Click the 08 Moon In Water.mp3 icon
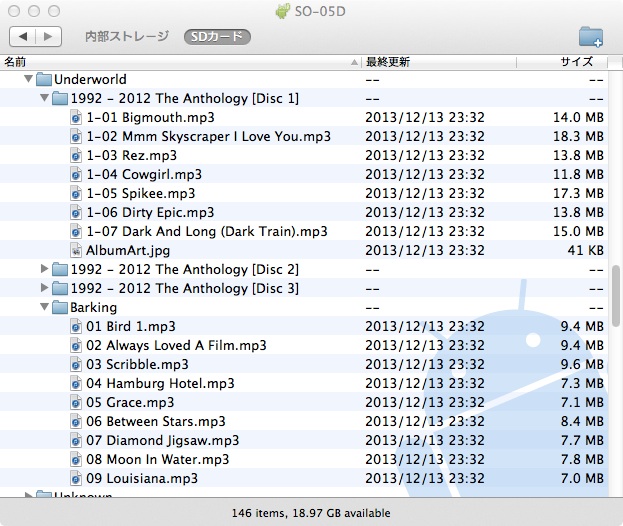The width and height of the screenshot is (623, 526). (76, 460)
